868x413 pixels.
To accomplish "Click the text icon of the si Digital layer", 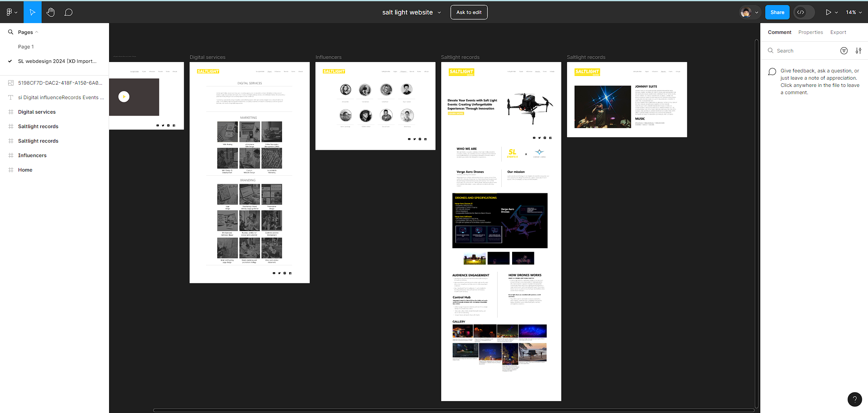I will 11,97.
